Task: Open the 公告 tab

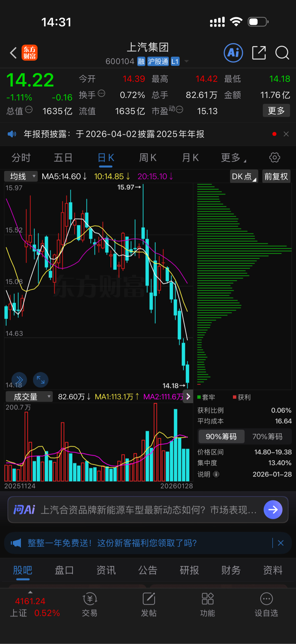Action: point(148,570)
